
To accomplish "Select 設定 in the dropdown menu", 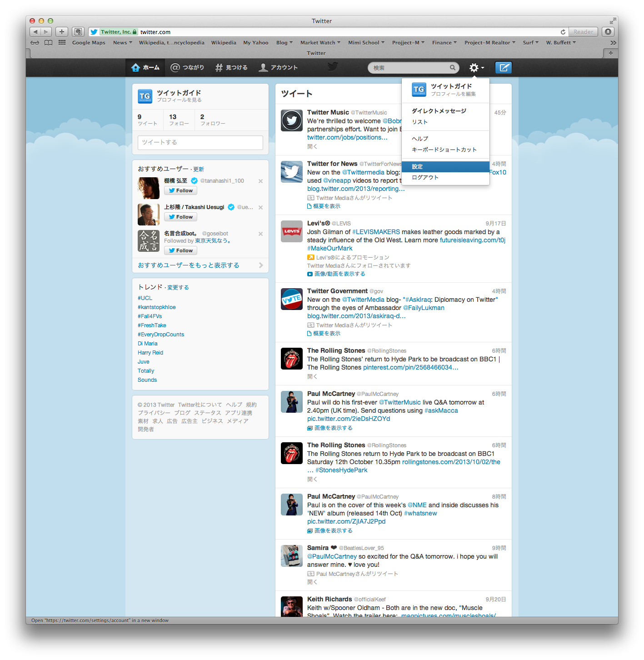I will click(x=445, y=166).
